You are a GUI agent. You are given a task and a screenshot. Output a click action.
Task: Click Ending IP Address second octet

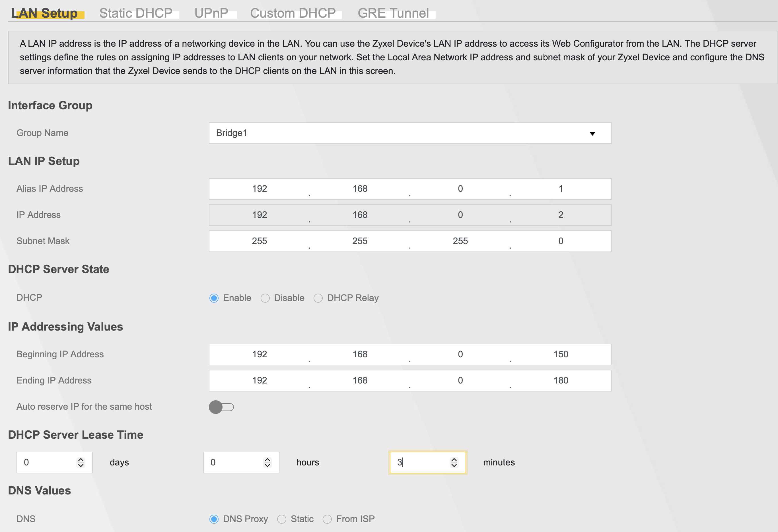tap(360, 380)
